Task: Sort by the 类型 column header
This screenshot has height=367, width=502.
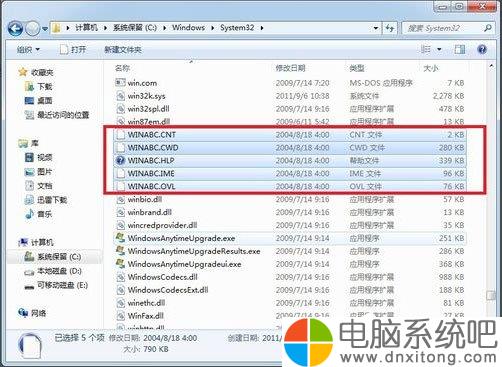Action: tap(357, 68)
